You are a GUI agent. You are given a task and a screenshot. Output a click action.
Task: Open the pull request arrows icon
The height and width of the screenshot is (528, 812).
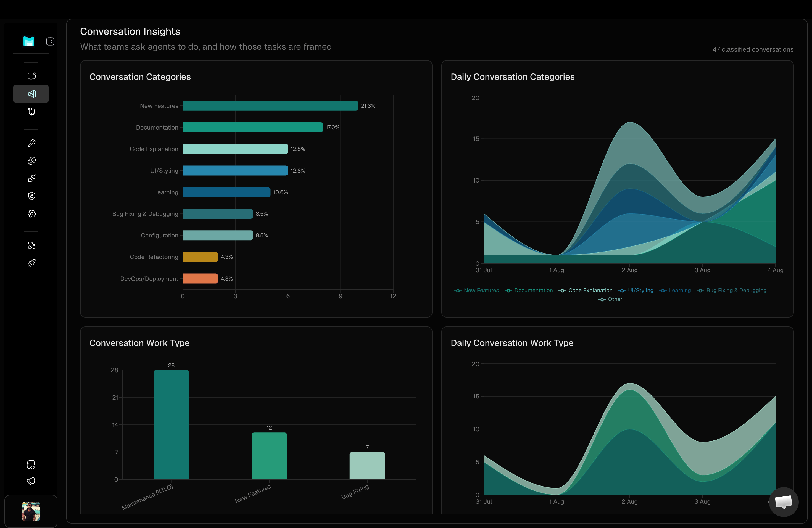coord(32,112)
